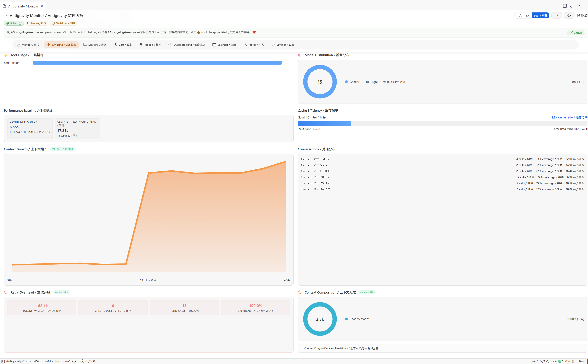Click the PROBE badge beside Retry Overhead
This screenshot has height=364, width=588.
[62, 292]
